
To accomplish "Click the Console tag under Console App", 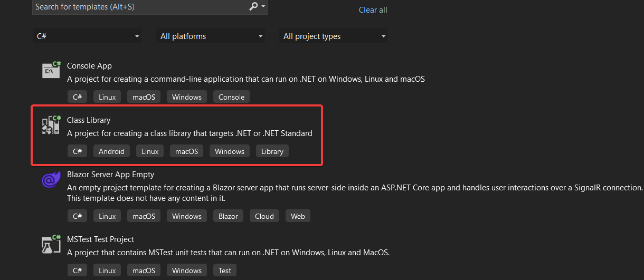I will click(x=231, y=97).
